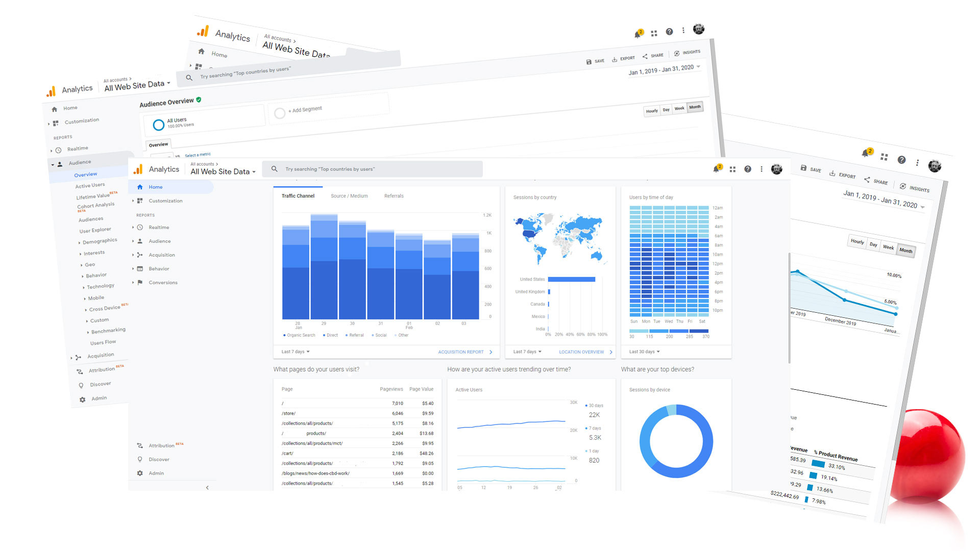Click Customization grid icon in front sidebar

(140, 201)
